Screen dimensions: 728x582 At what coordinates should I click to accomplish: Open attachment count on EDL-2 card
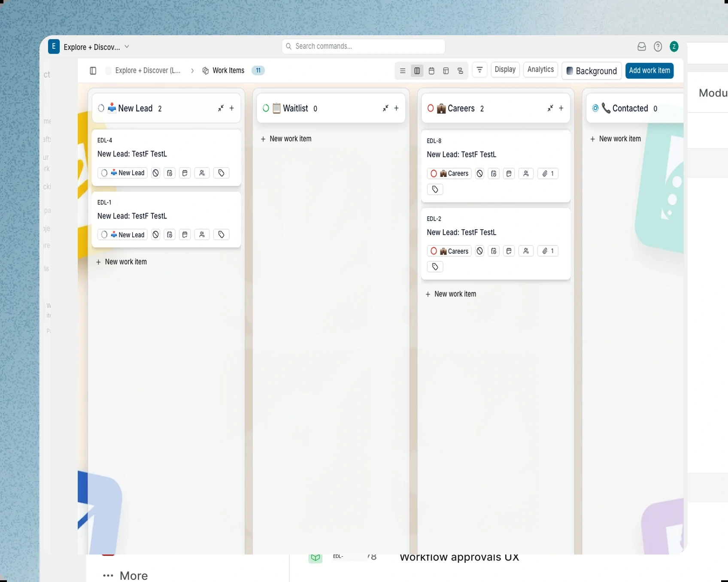[548, 251]
